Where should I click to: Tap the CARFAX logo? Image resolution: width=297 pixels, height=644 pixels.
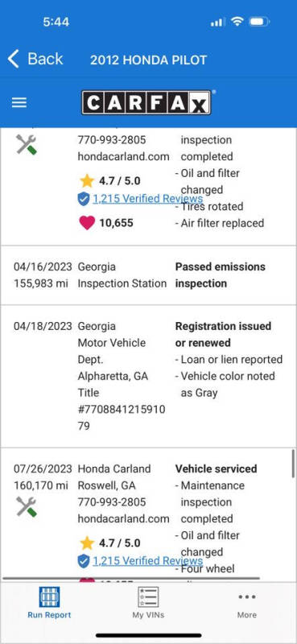(146, 103)
